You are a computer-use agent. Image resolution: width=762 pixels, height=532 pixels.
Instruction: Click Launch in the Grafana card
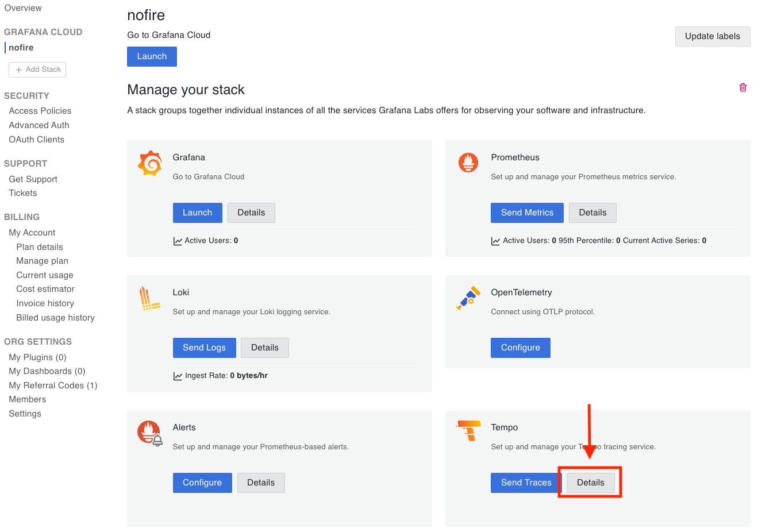point(197,213)
